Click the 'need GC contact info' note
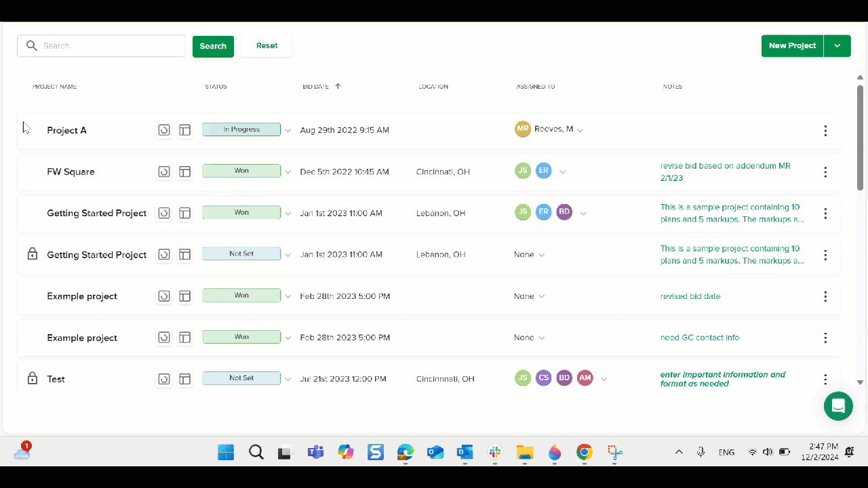Screen dimensions: 868x488 click(700, 338)
